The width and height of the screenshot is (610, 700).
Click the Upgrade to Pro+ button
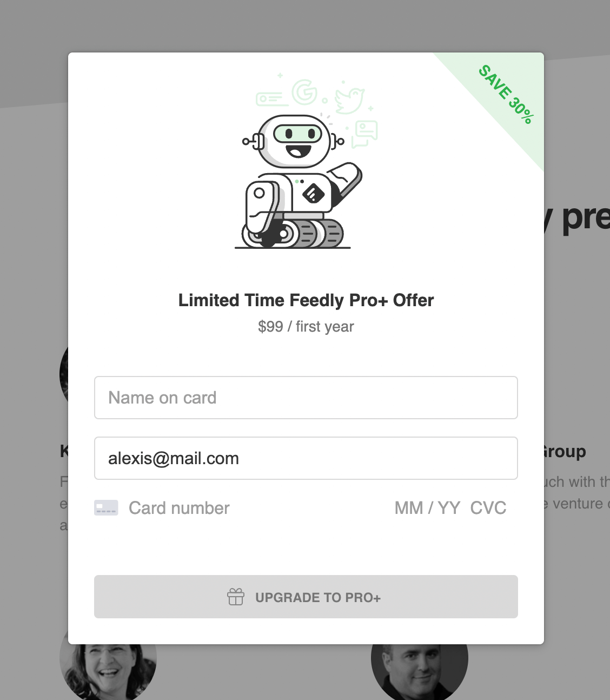[306, 597]
